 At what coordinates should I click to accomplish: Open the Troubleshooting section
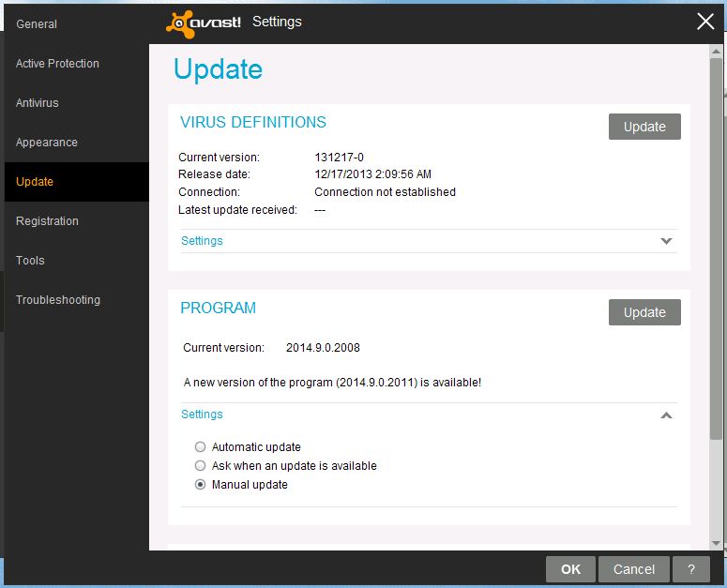click(58, 300)
